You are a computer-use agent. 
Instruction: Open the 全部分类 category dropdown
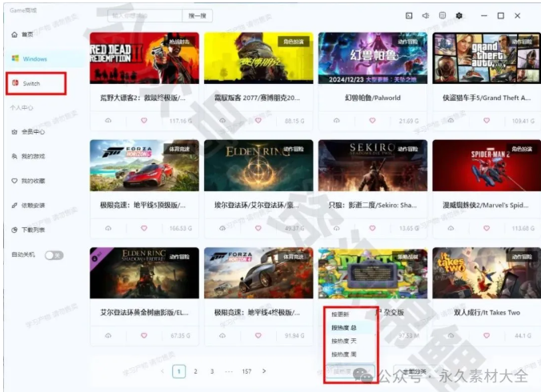416,371
